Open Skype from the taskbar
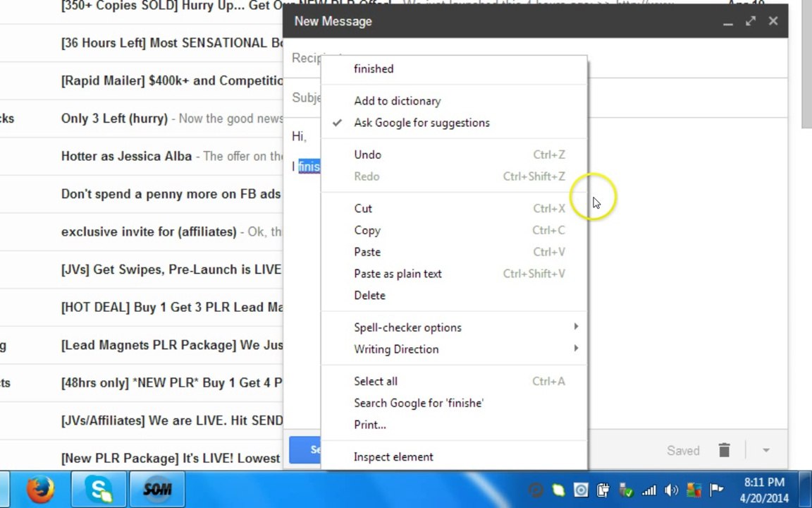 tap(99, 490)
